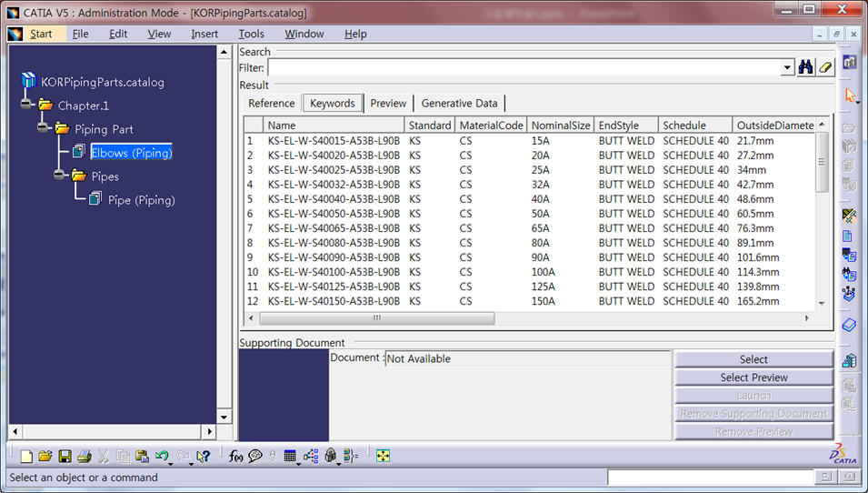
Task: Open the Help menu
Action: tap(355, 34)
